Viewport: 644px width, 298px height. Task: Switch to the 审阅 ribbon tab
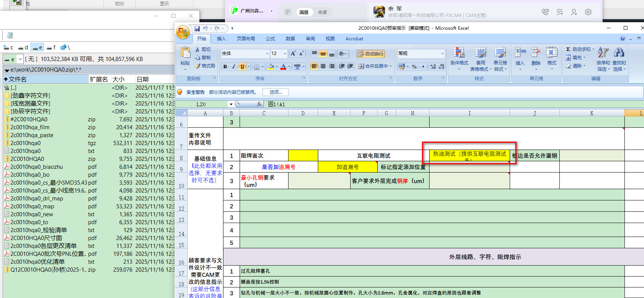click(x=310, y=39)
